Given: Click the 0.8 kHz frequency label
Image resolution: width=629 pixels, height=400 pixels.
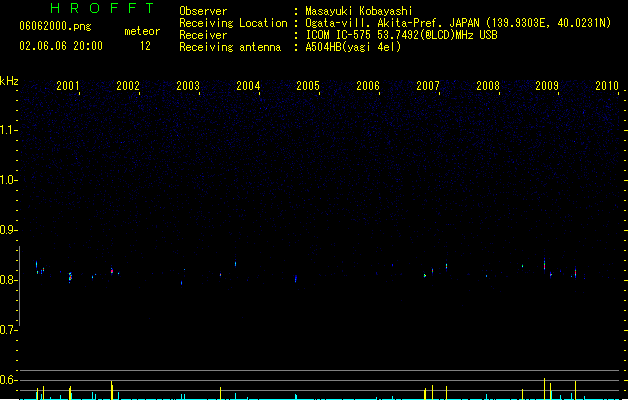Looking at the screenshot, I should pyautogui.click(x=8, y=280).
